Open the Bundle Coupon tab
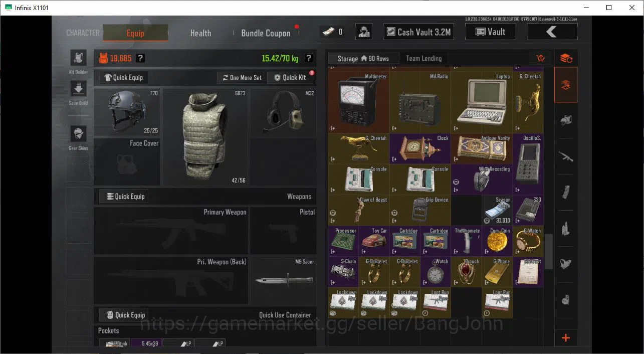The image size is (644, 354). (x=266, y=33)
